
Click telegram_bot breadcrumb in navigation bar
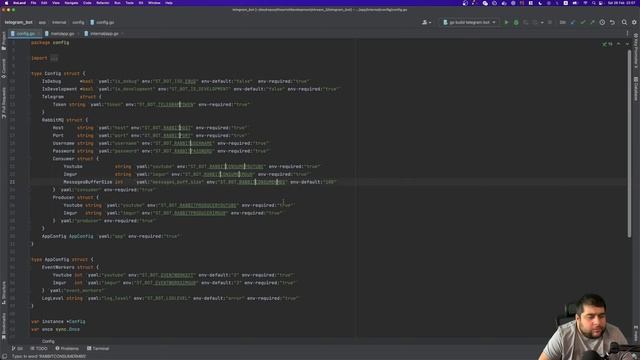pos(18,22)
